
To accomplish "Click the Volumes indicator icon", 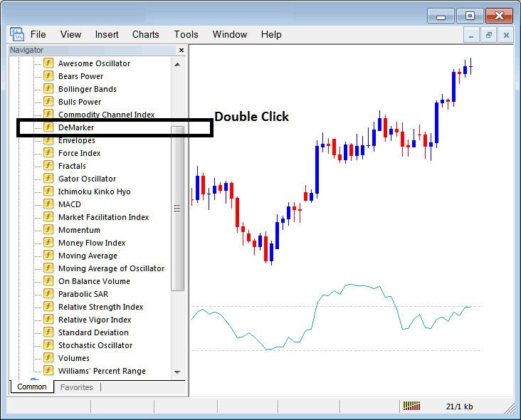I will (48, 358).
